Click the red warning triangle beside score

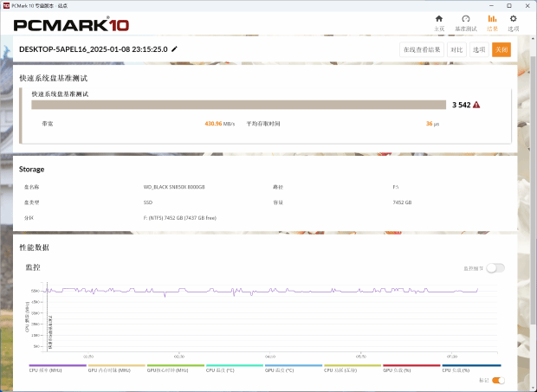[x=476, y=105]
